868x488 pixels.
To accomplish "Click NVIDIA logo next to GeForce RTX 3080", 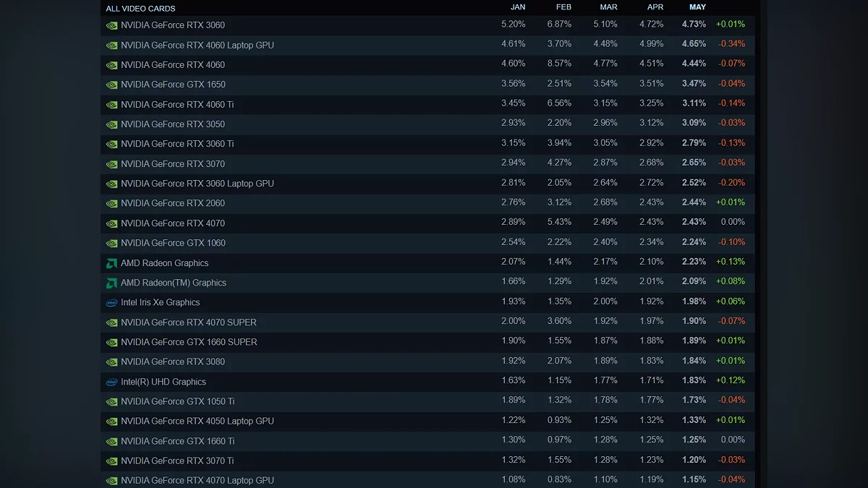I will (x=111, y=362).
